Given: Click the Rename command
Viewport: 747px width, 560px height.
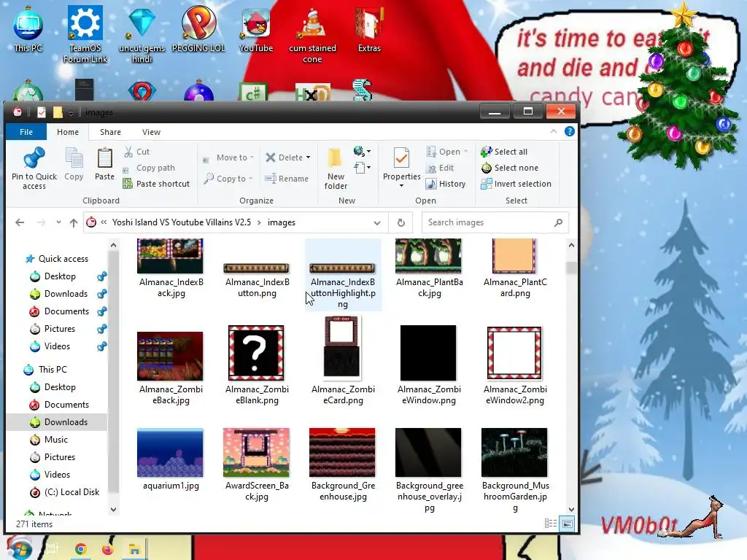Looking at the screenshot, I should coord(287,179).
